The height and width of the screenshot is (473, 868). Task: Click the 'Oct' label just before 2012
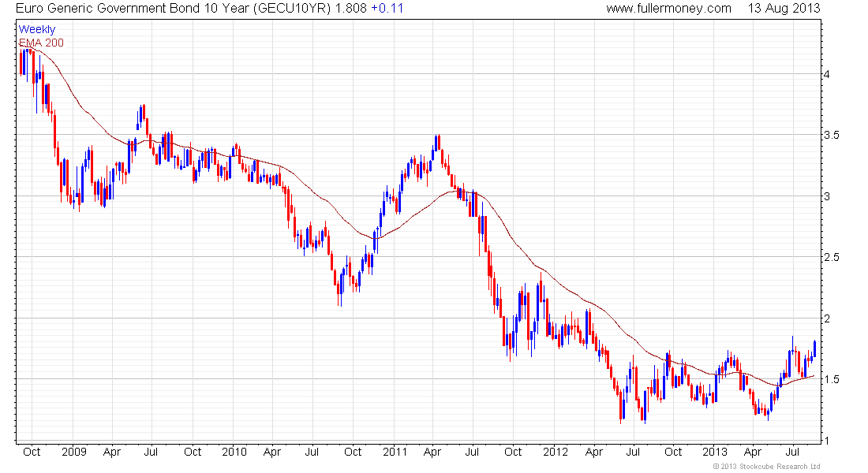click(x=513, y=452)
